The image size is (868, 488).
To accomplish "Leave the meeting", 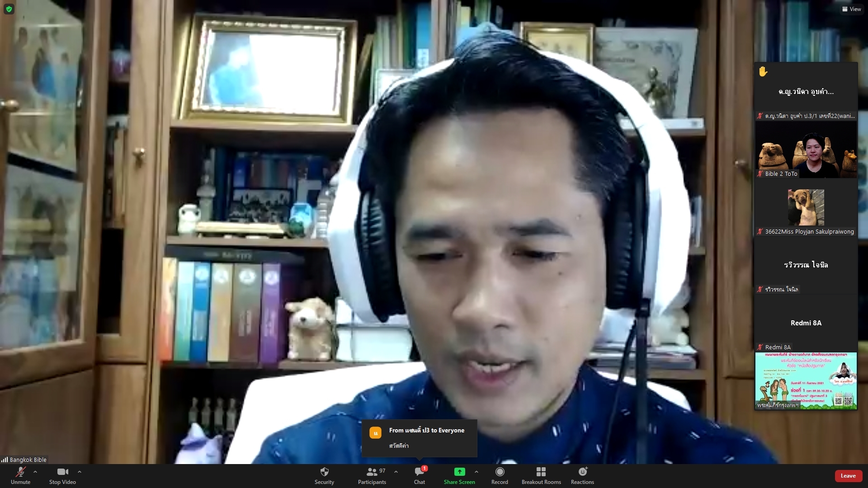I will coord(848,476).
